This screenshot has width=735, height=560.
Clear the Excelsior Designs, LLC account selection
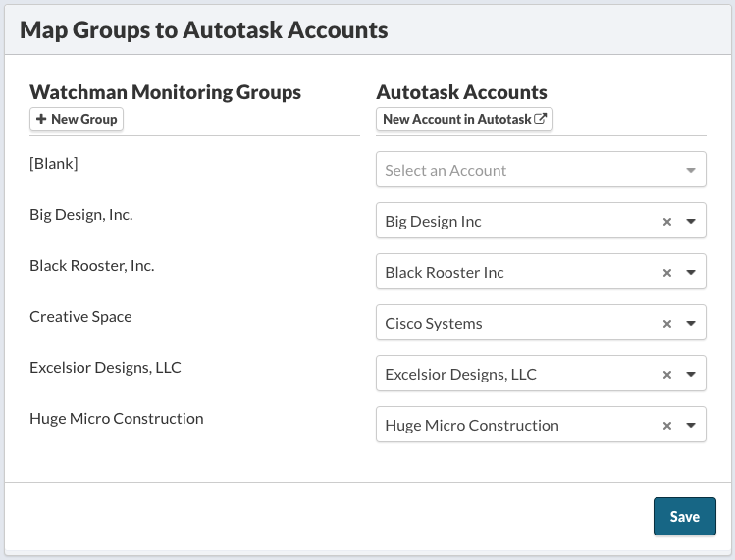pyautogui.click(x=667, y=375)
